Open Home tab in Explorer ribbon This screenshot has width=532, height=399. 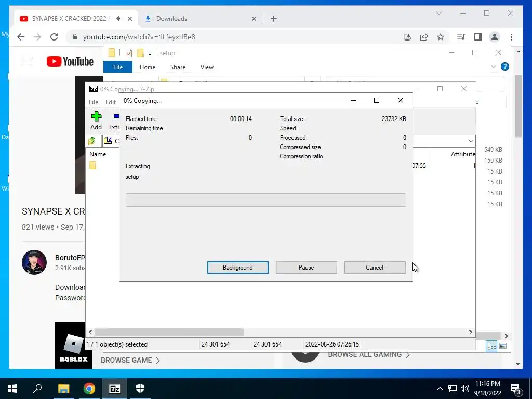(x=147, y=67)
